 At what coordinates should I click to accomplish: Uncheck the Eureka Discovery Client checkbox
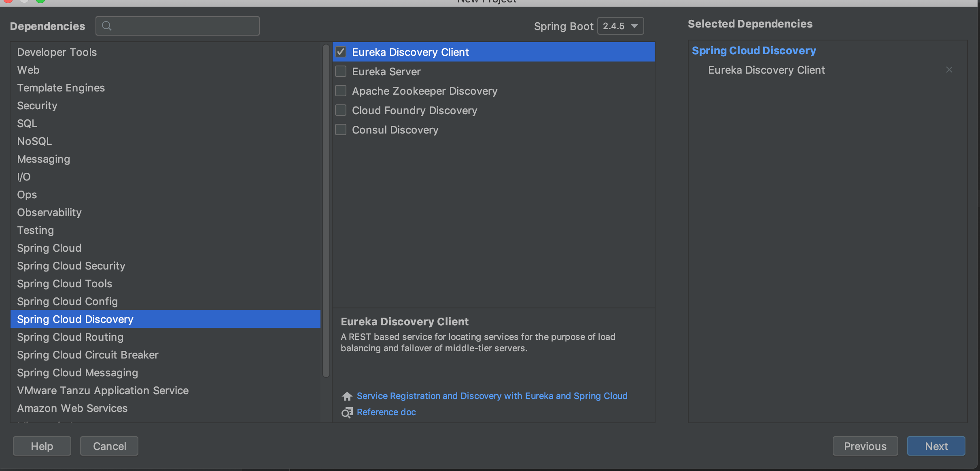pos(341,52)
